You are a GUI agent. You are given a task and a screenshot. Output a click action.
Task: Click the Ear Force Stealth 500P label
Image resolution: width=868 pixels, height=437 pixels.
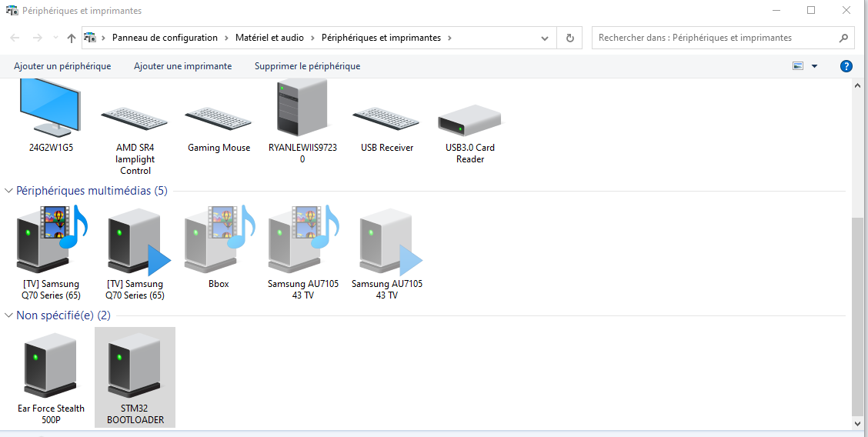[x=51, y=415]
